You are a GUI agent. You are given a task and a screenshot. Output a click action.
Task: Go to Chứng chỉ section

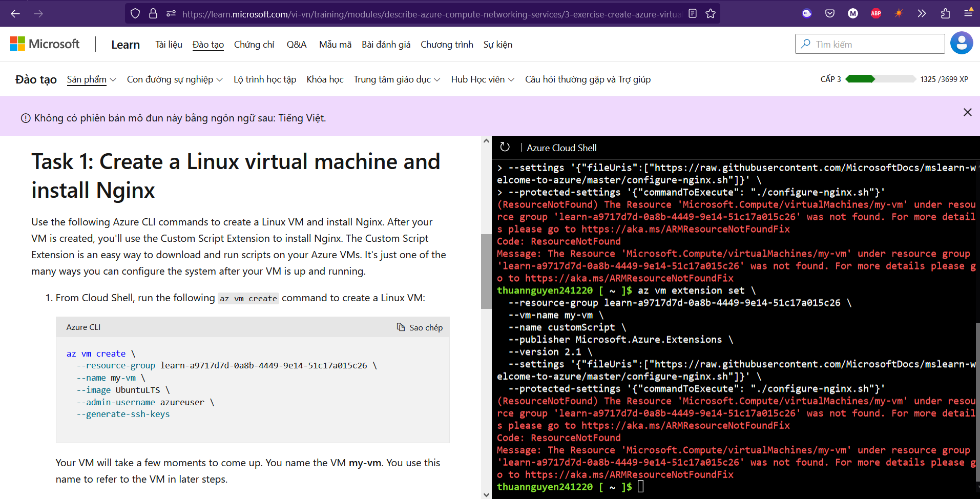(x=254, y=45)
